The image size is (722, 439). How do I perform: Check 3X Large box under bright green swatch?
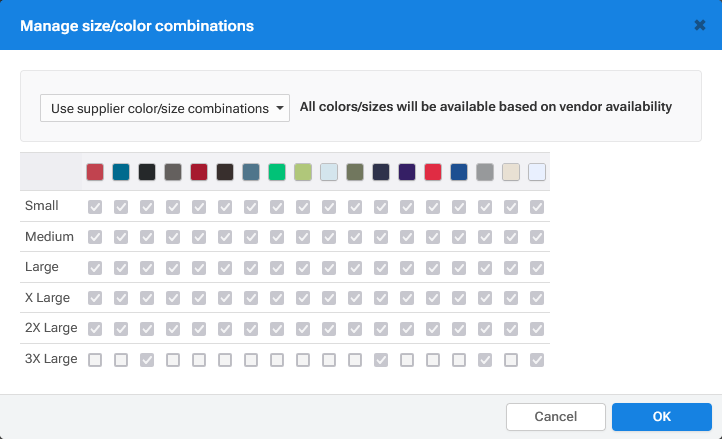pos(277,360)
